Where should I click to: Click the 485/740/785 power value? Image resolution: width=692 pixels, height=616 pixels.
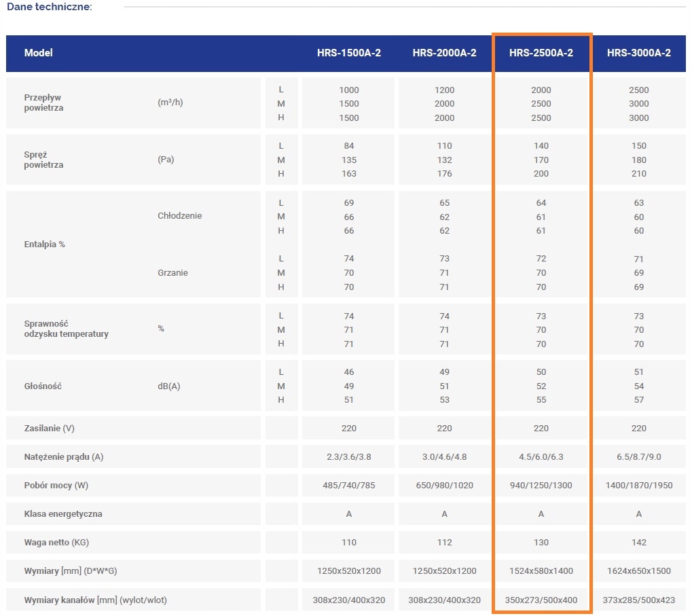point(348,486)
